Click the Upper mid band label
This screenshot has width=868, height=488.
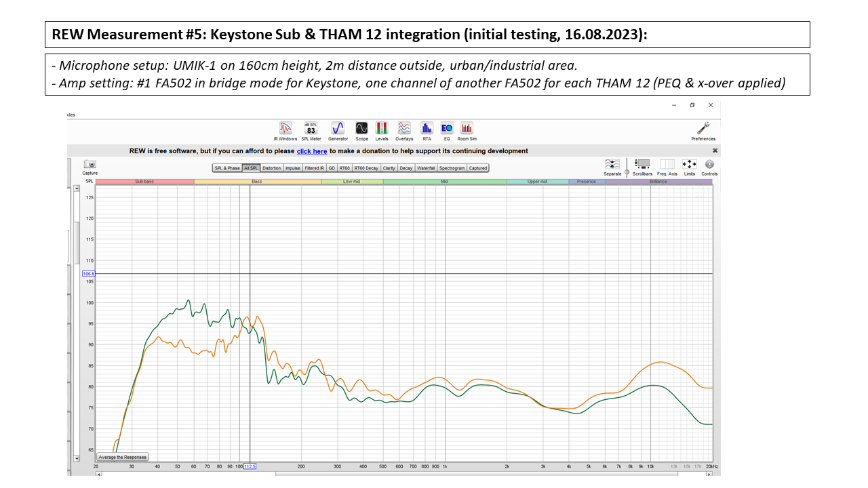click(538, 182)
